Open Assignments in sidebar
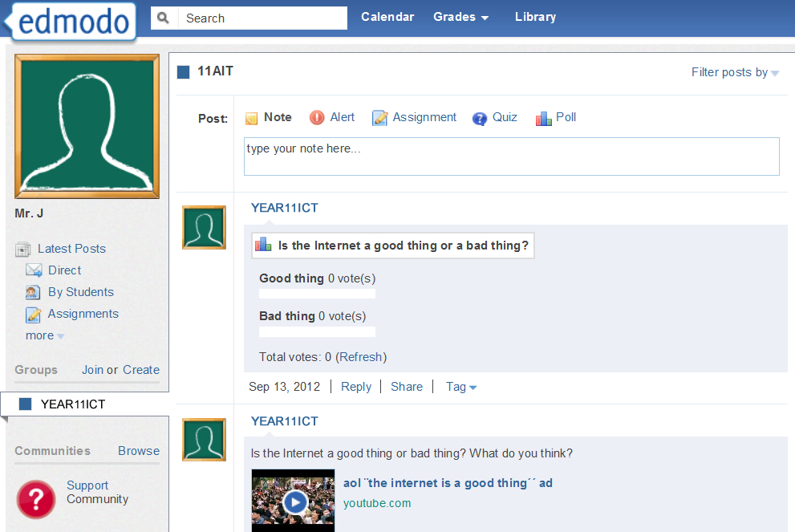795x532 pixels. point(83,314)
